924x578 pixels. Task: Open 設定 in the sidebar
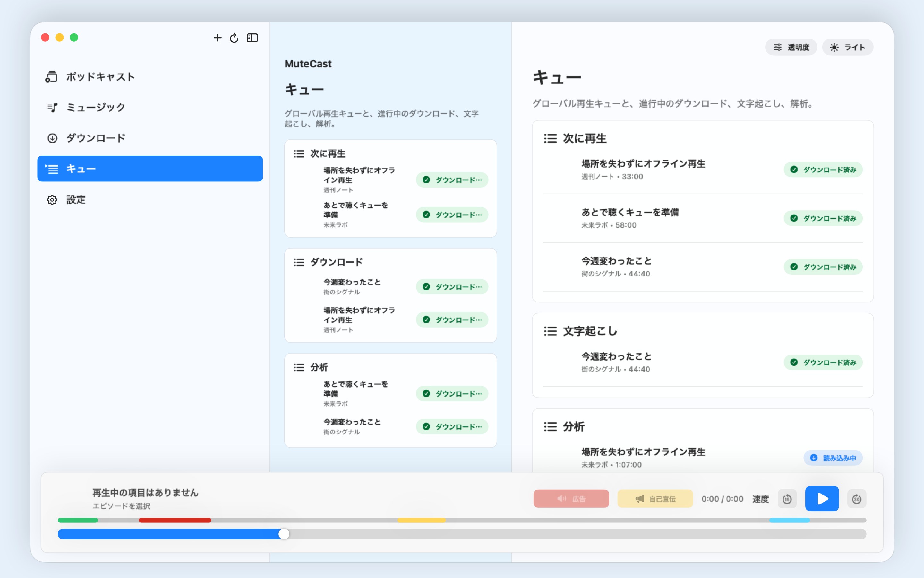[x=150, y=199]
